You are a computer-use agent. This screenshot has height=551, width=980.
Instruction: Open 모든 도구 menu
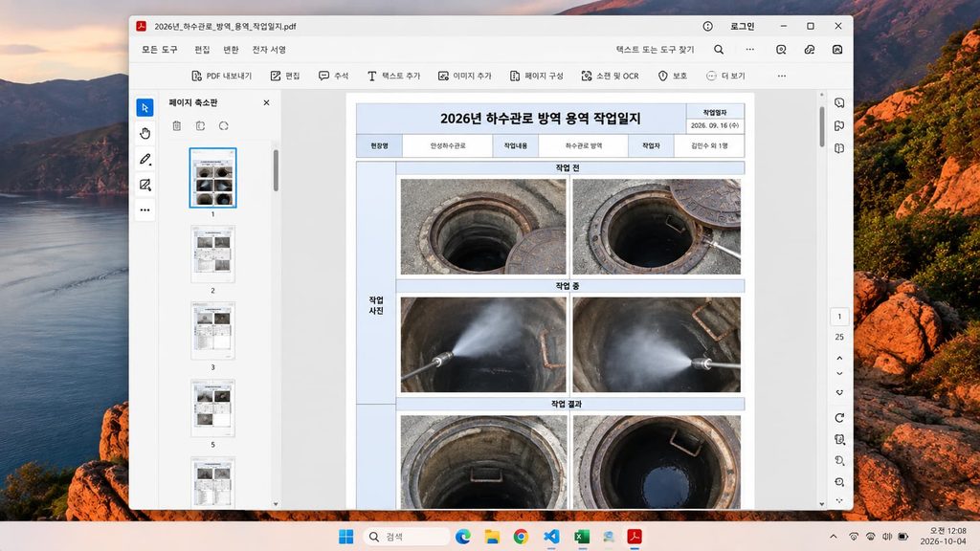[x=160, y=50]
